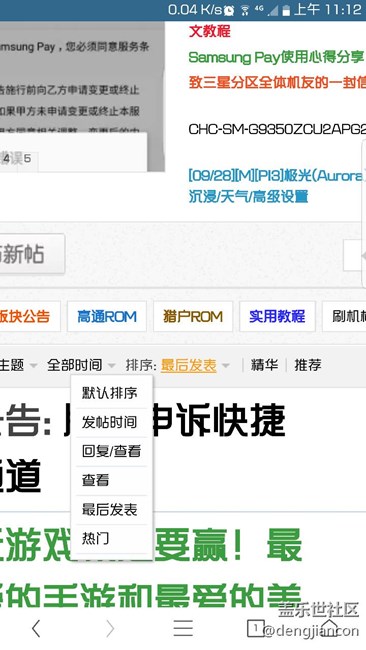This screenshot has height=650, width=366.
Task: Choose 回复/查看 sort option
Action: tap(111, 451)
